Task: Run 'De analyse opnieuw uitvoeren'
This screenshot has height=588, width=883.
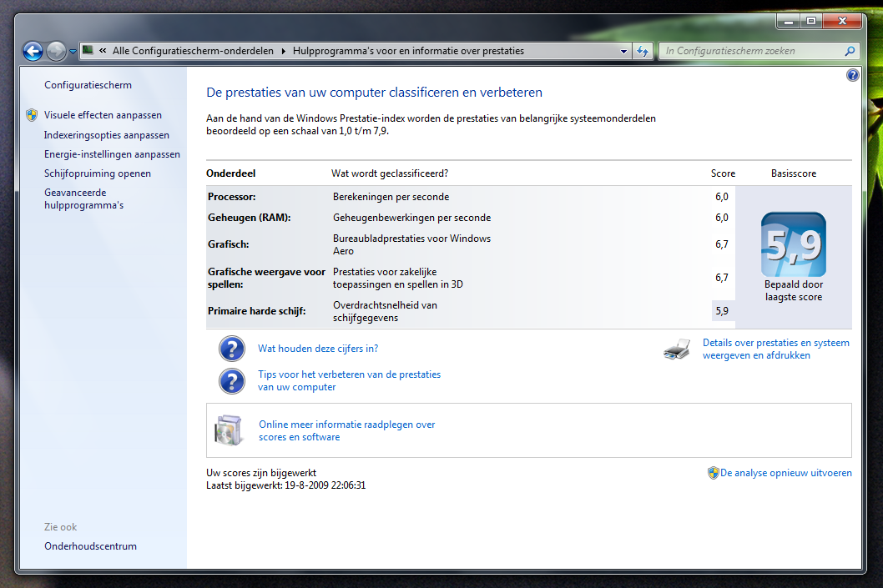Action: tap(786, 473)
